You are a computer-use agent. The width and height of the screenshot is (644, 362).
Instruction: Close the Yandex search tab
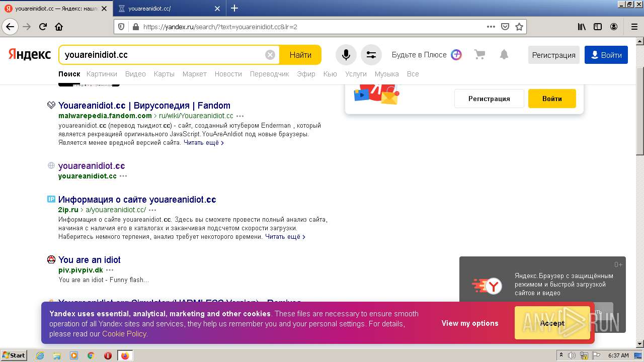pyautogui.click(x=104, y=9)
